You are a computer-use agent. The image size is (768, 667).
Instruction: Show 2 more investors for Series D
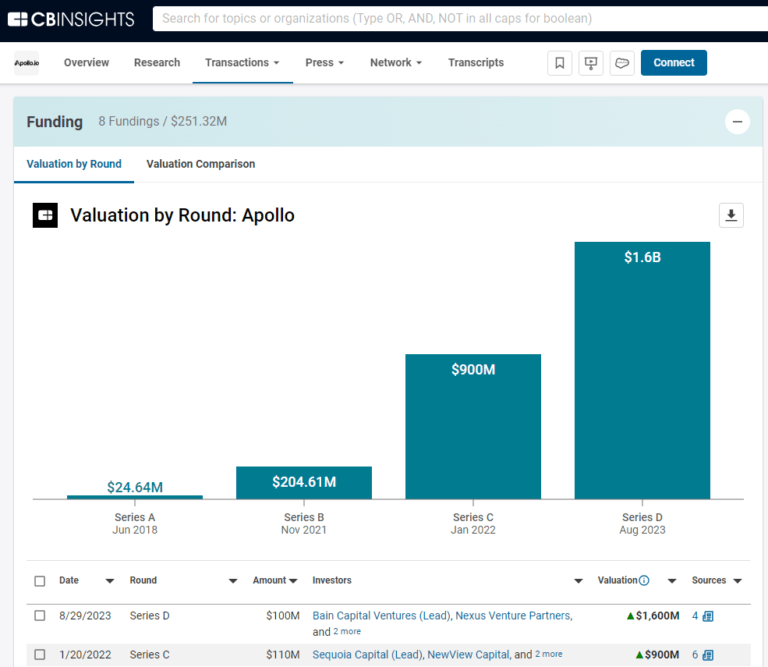pos(347,632)
